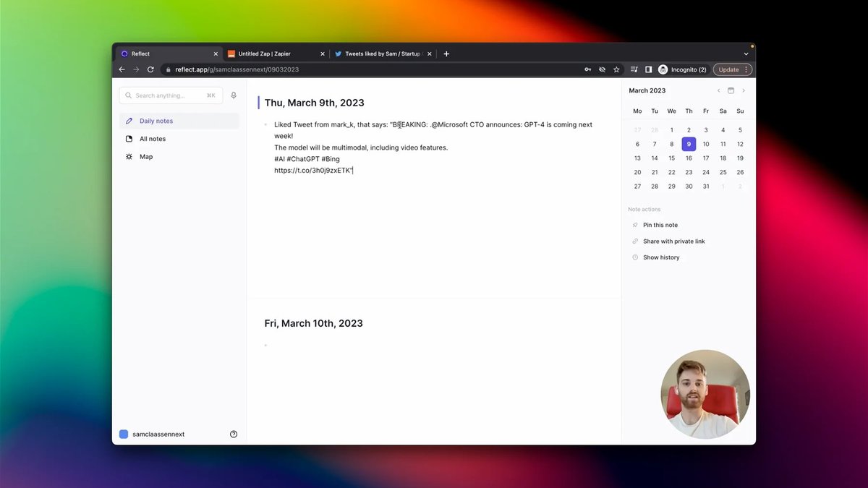The image size is (868, 488).
Task: Activate the voice search microphone icon
Action: click(234, 95)
